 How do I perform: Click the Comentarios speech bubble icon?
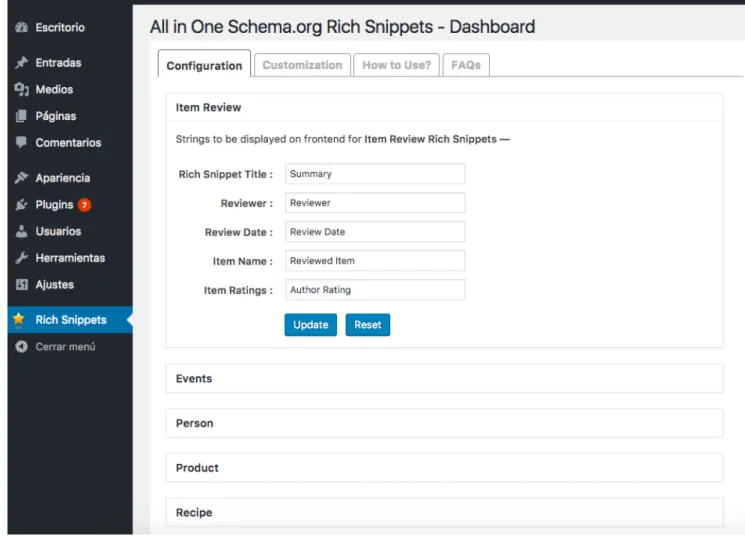click(x=21, y=142)
